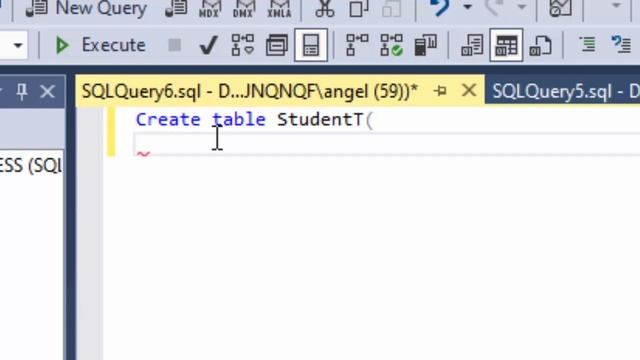Click the New Query button
This screenshot has width=640, height=360.
(x=86, y=8)
